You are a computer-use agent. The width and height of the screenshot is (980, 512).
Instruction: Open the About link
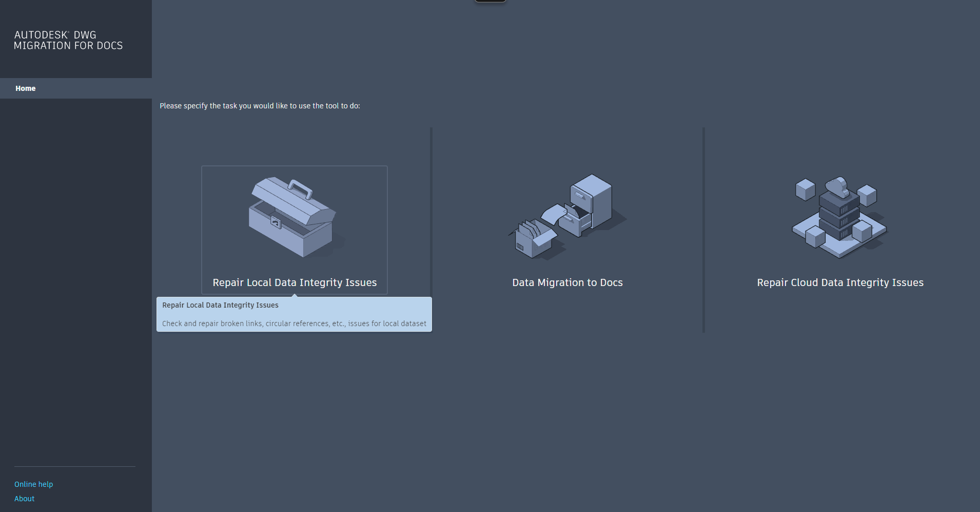point(25,499)
